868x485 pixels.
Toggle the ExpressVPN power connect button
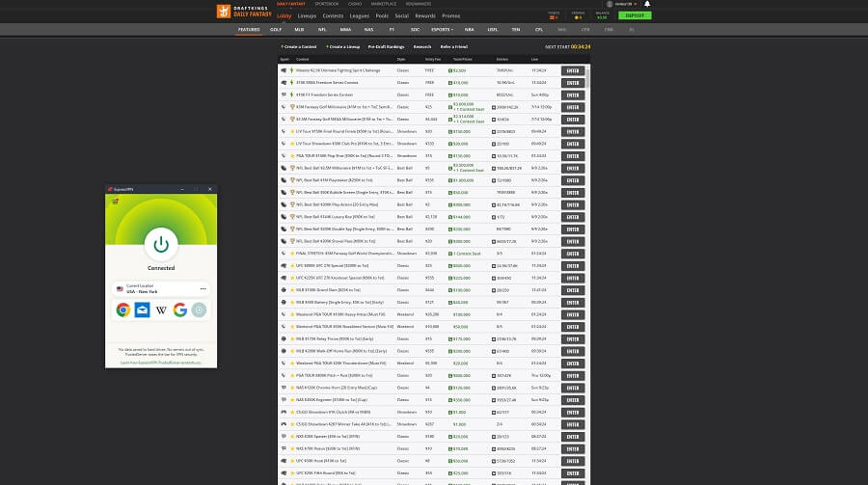coord(161,244)
